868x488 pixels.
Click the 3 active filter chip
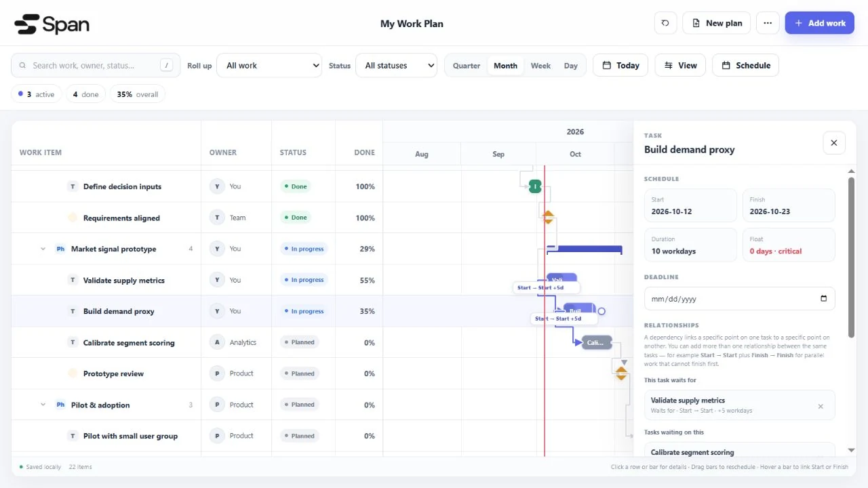[37, 94]
